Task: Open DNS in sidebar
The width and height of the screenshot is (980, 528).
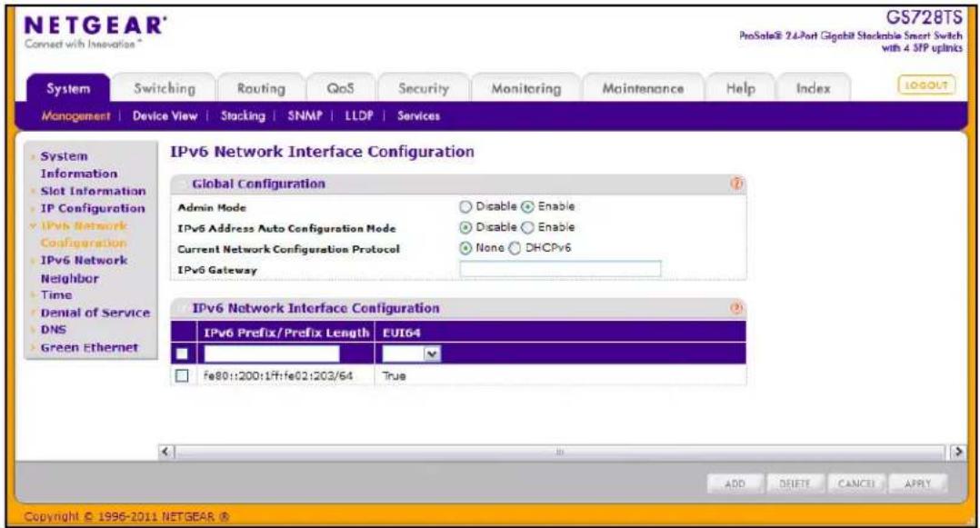Action: pyautogui.click(x=53, y=329)
